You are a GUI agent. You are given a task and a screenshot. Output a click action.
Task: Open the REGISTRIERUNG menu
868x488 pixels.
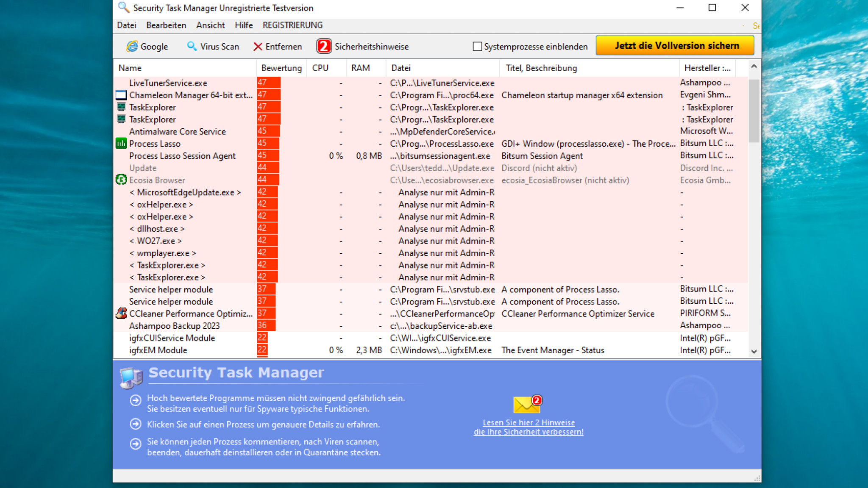(292, 25)
